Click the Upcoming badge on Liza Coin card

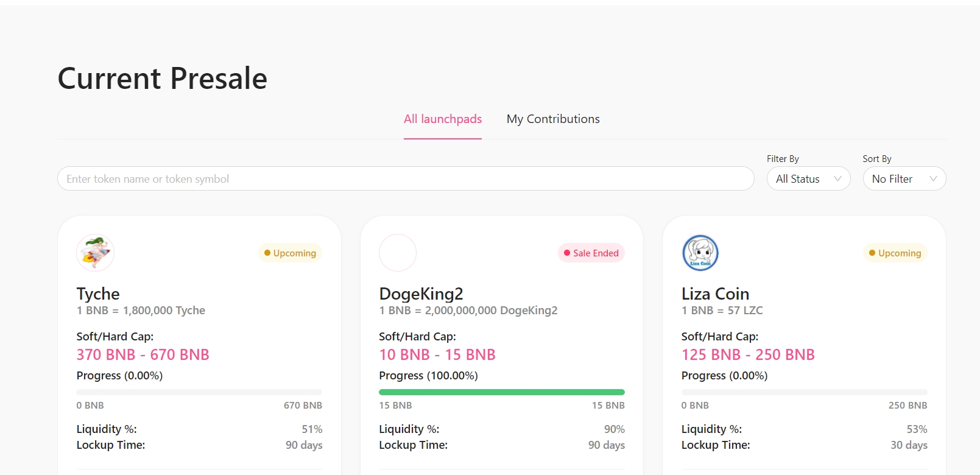point(895,253)
